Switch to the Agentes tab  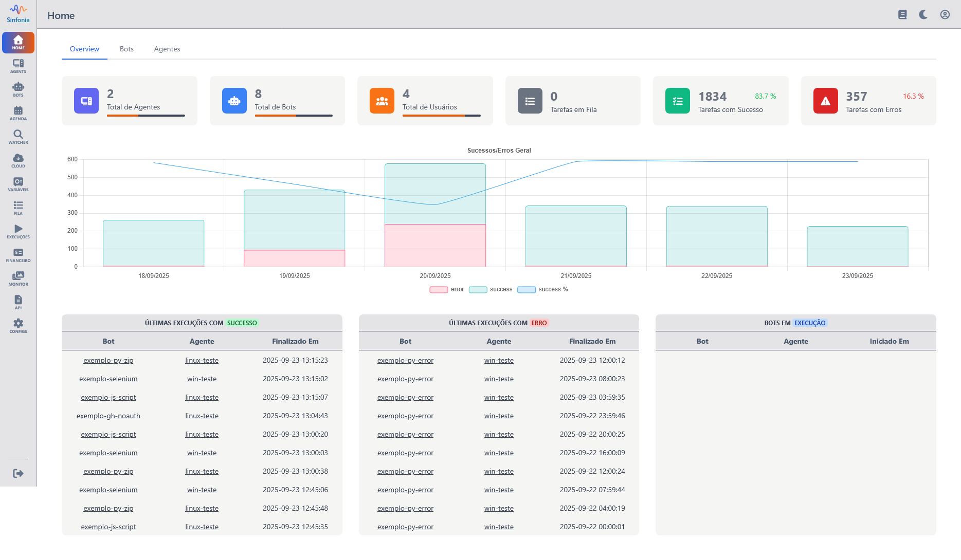point(167,49)
